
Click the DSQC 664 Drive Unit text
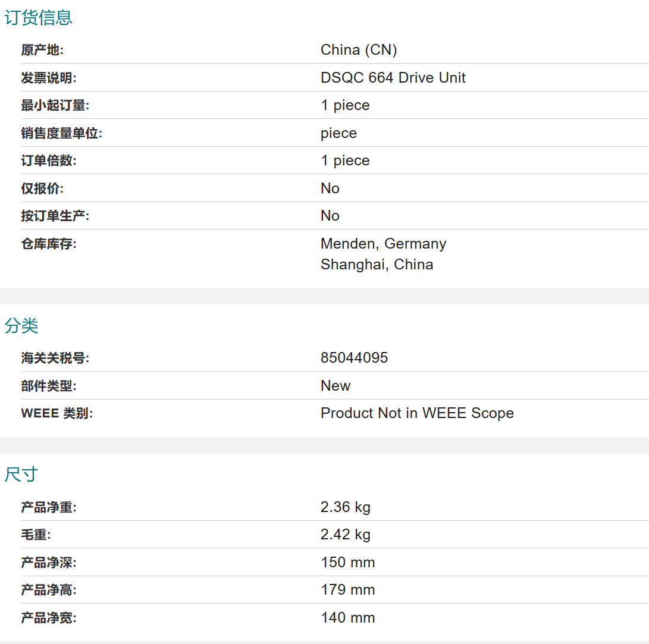(393, 78)
